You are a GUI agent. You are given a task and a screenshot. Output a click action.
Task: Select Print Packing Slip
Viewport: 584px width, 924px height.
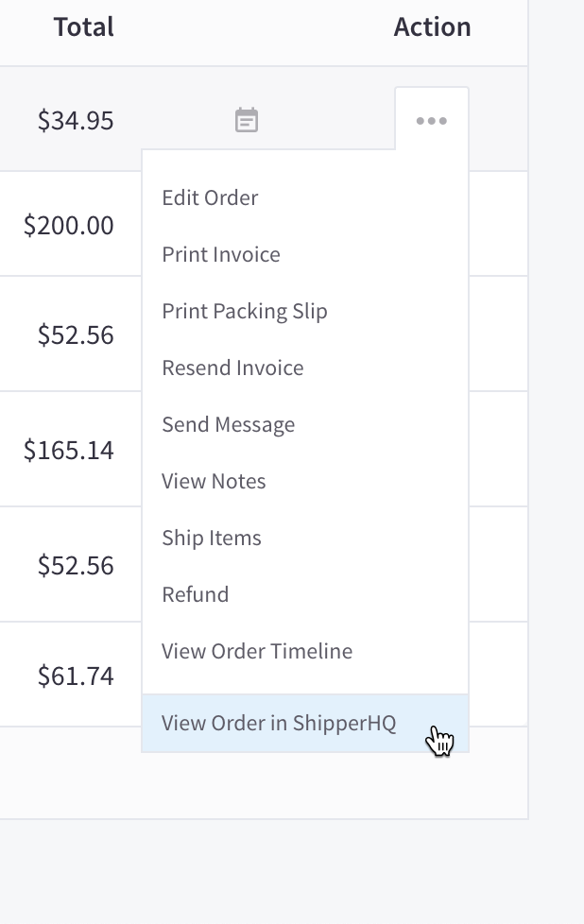(245, 311)
